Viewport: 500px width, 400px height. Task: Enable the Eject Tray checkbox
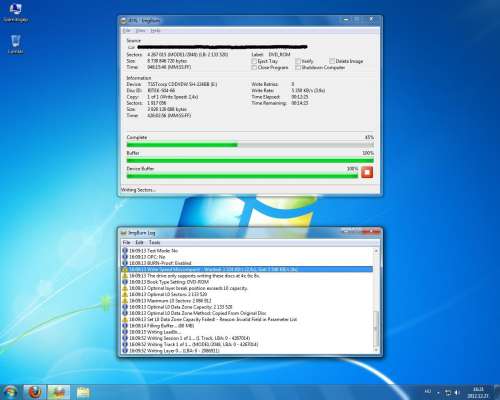click(x=254, y=61)
